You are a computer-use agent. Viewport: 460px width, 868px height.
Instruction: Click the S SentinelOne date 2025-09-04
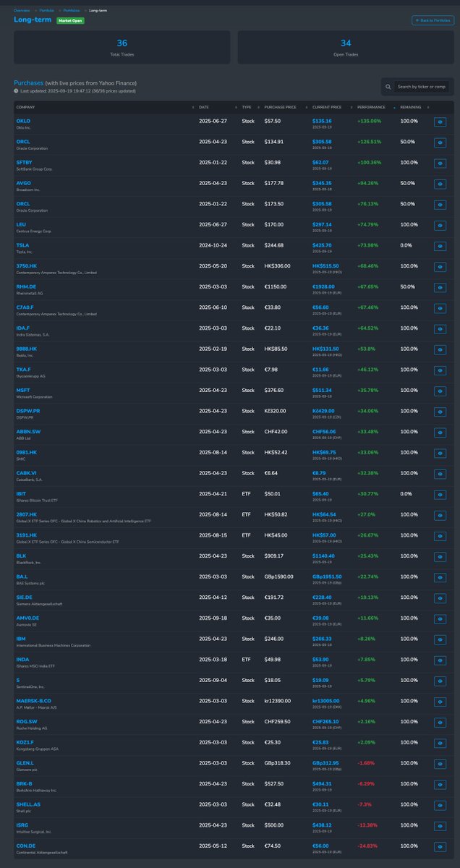click(x=212, y=681)
